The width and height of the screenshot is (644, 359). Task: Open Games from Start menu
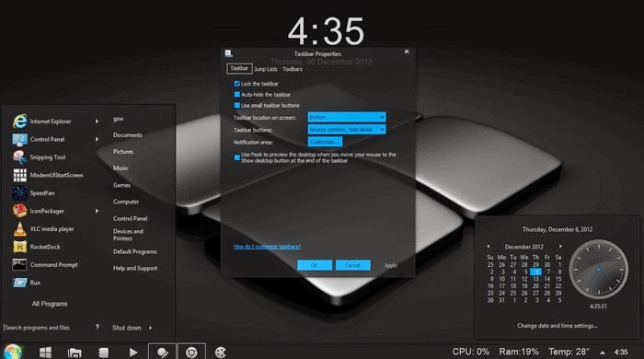(x=121, y=185)
